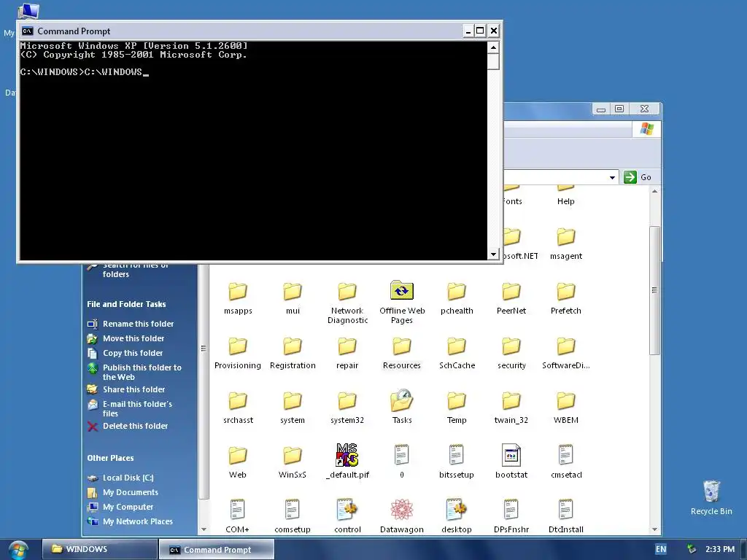This screenshot has width=747, height=560.
Task: Open the msagent folder
Action: tap(566, 244)
